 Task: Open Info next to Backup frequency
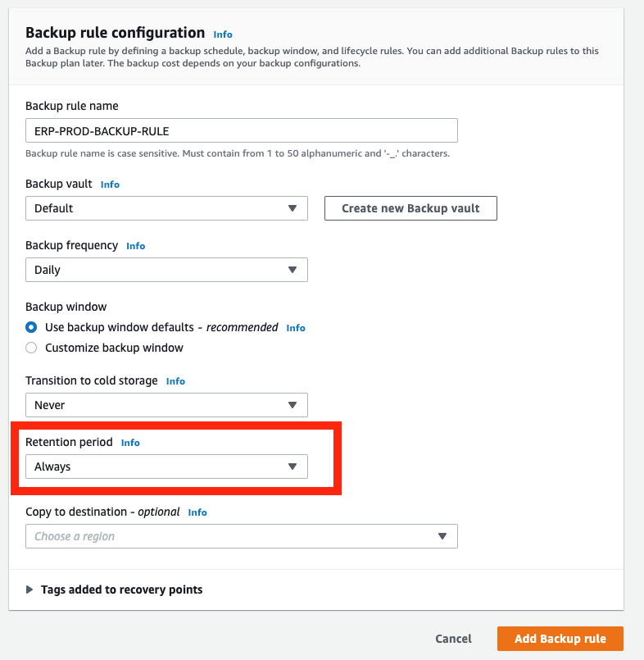(135, 245)
